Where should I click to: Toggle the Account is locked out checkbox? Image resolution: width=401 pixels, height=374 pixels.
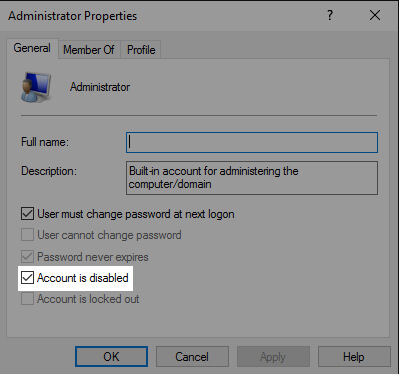27,299
